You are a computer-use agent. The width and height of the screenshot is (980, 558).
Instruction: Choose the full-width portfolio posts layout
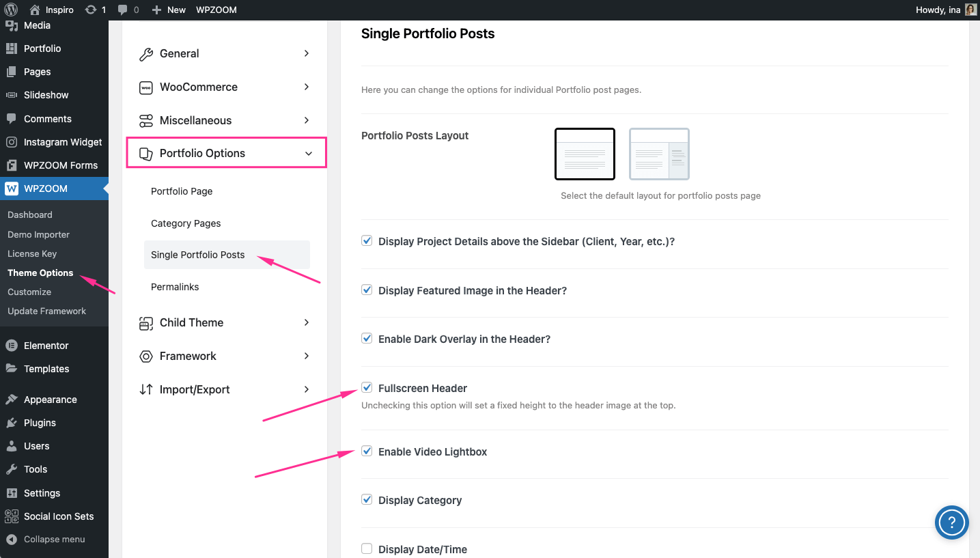(x=585, y=154)
